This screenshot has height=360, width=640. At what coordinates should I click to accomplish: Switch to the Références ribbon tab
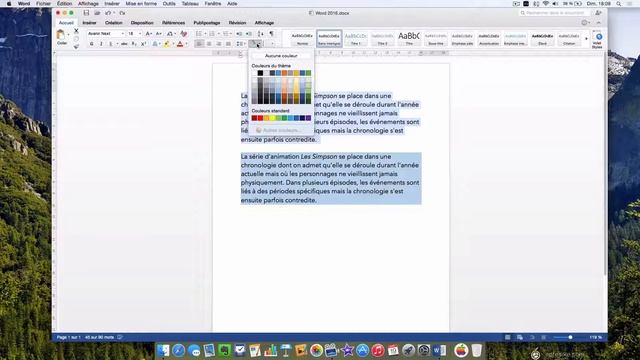pyautogui.click(x=173, y=23)
